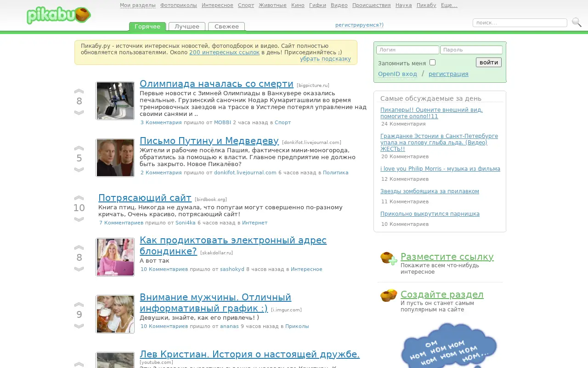This screenshot has width=588, height=368.
Task: Open the 'Фотоприколы' section
Action: [x=179, y=6]
